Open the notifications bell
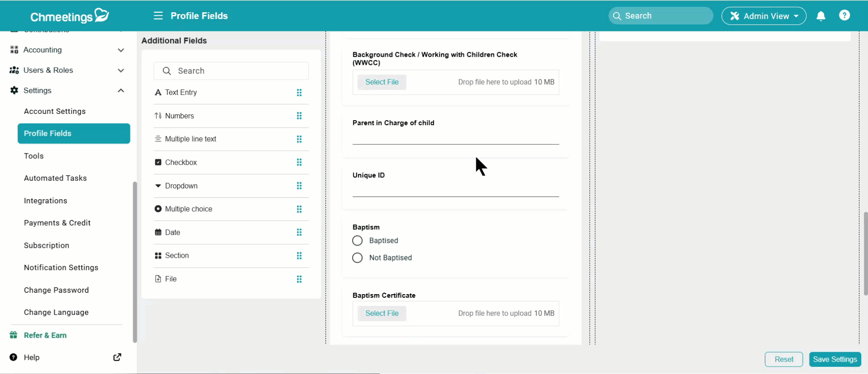The width and height of the screenshot is (868, 374). click(x=821, y=16)
